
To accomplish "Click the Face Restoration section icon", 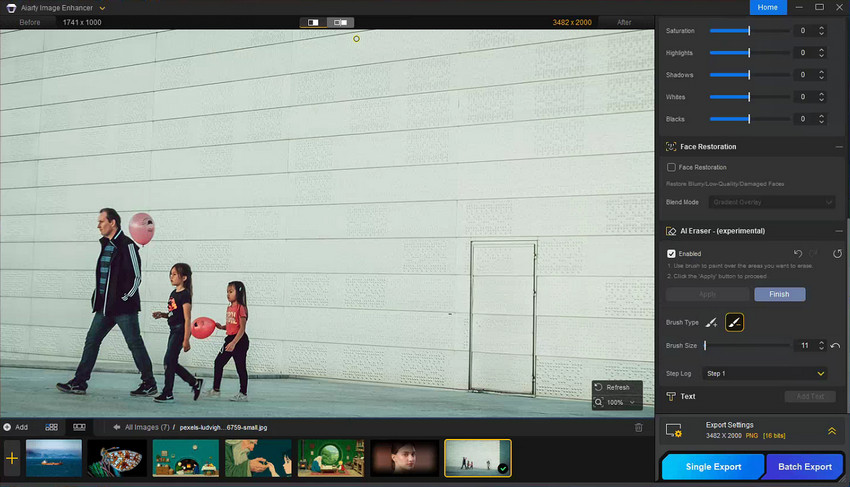I will [671, 146].
